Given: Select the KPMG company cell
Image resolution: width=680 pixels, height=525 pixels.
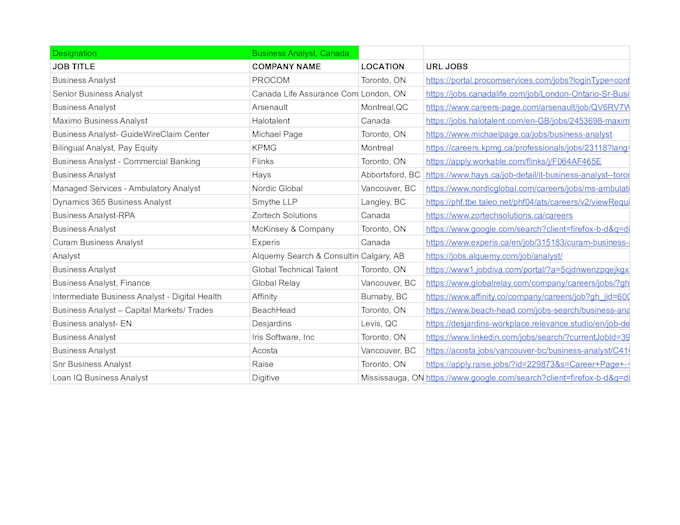Looking at the screenshot, I should [304, 148].
